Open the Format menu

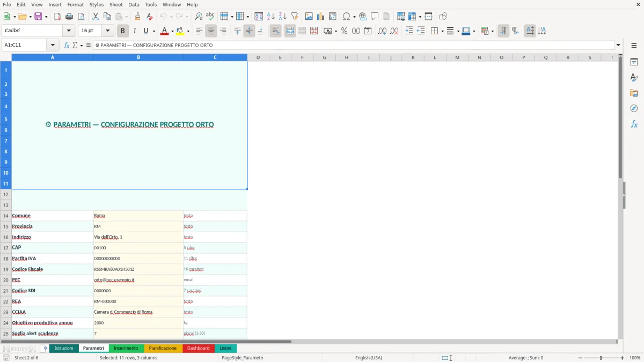coord(75,4)
